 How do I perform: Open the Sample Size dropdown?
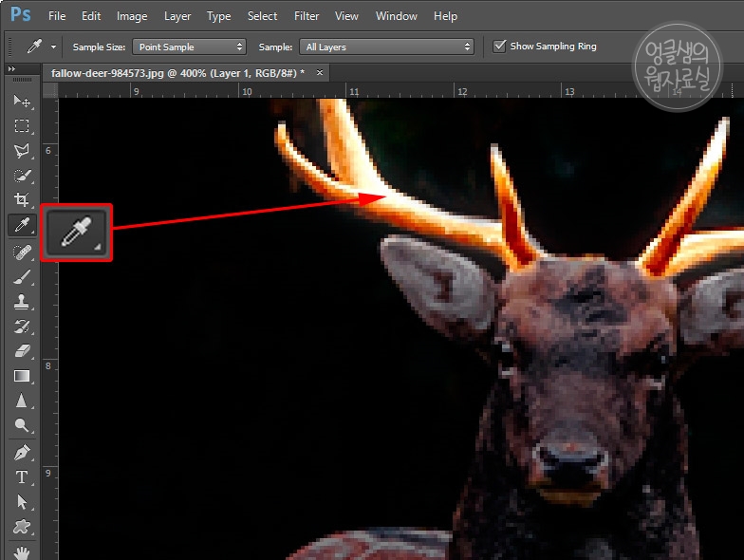[189, 47]
